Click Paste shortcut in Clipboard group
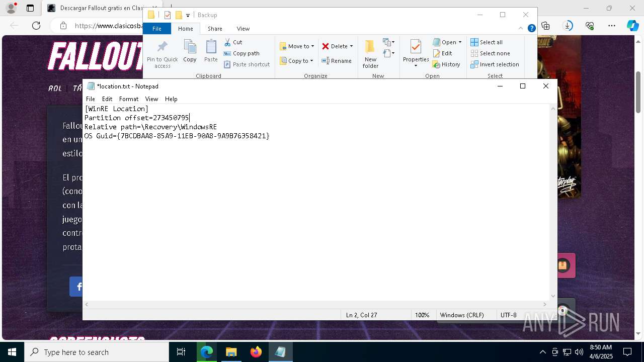 pyautogui.click(x=247, y=64)
